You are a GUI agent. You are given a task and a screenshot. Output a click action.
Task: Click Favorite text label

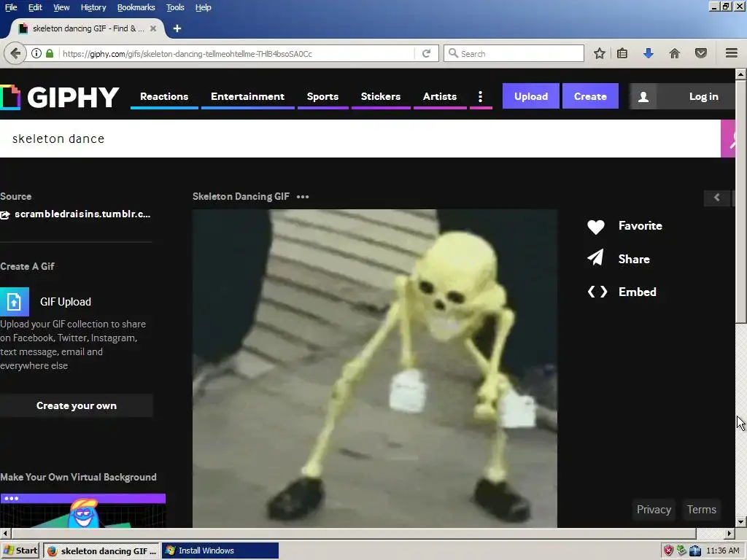pos(640,226)
